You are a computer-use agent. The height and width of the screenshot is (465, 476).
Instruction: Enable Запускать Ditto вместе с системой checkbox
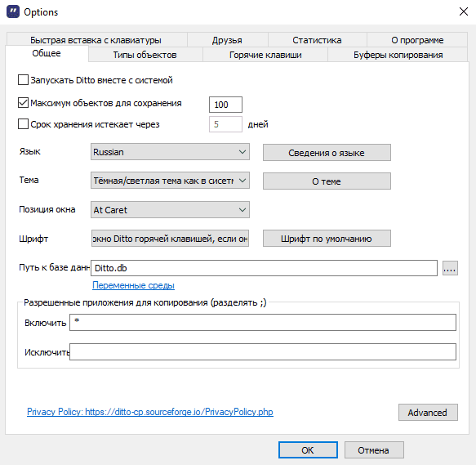(23, 80)
